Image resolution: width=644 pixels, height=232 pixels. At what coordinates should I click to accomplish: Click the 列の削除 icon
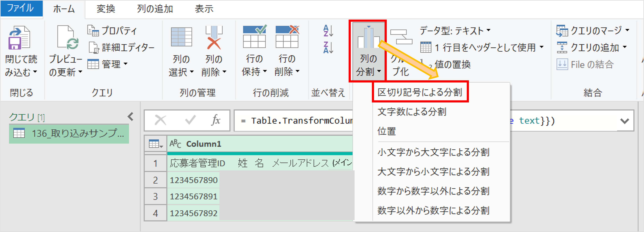(x=214, y=37)
